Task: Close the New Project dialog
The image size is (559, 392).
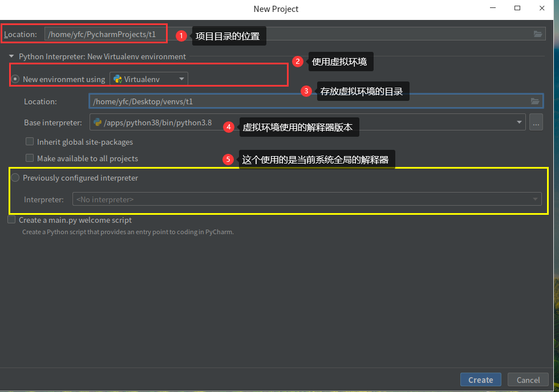Action: [542, 8]
